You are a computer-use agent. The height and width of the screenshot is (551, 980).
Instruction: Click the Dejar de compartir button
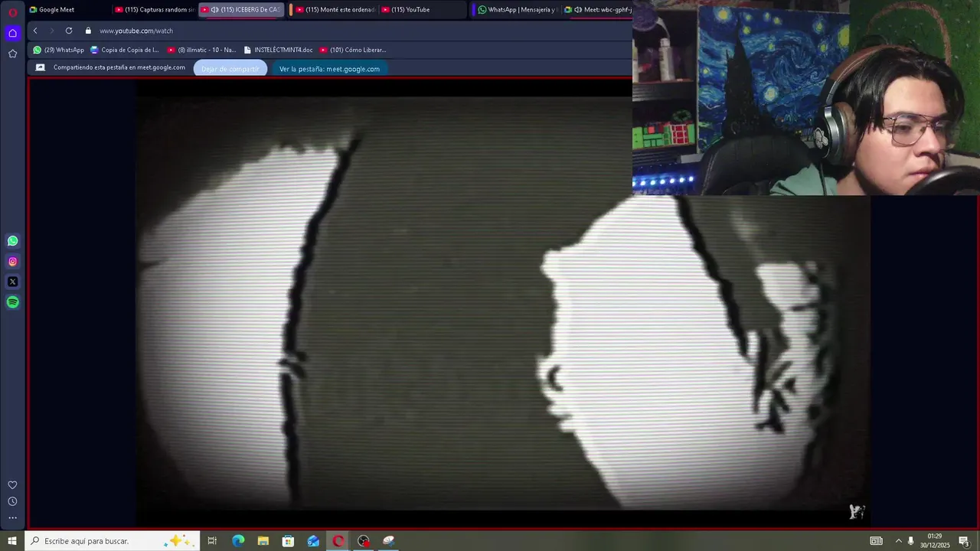[x=230, y=68]
